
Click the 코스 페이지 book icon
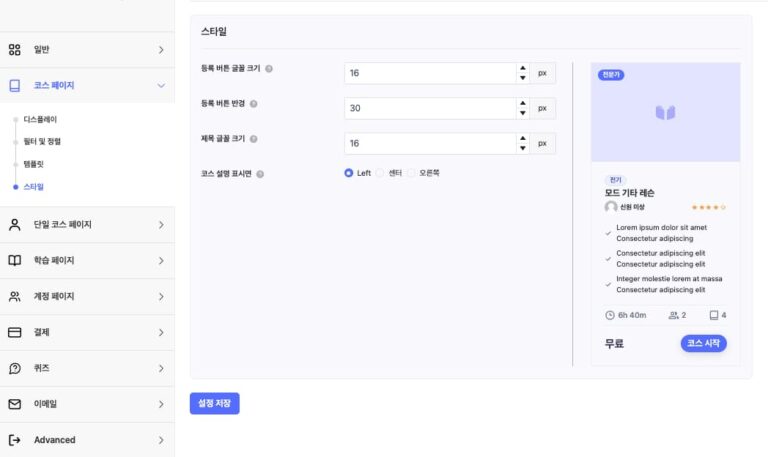point(15,86)
